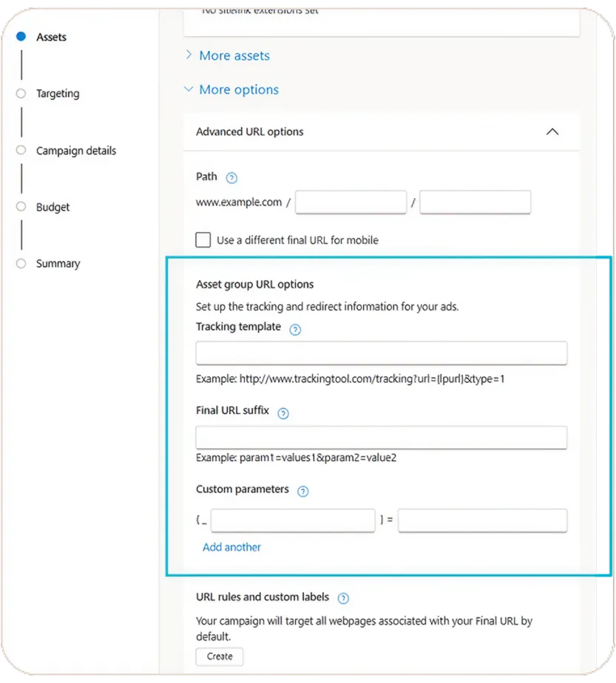Image resolution: width=616 pixels, height=683 pixels.
Task: Enable different final URL for mobile checkbox
Action: 203,239
